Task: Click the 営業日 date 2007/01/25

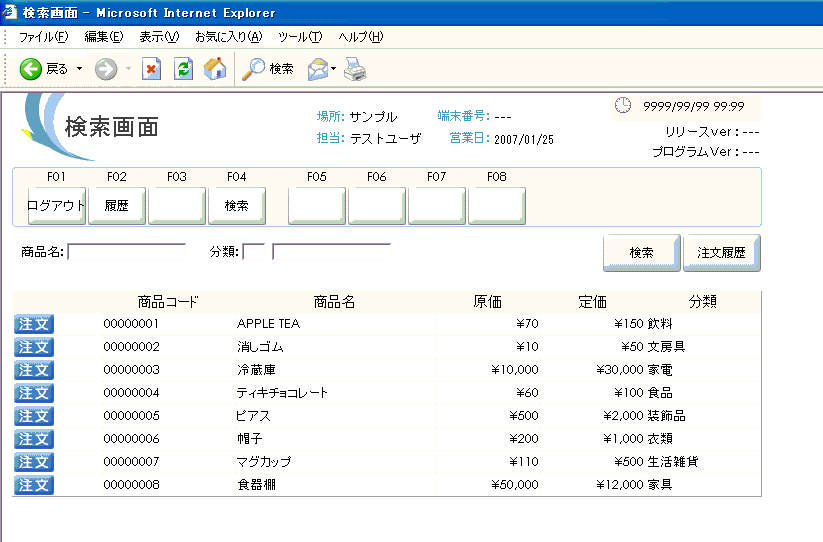Action: pyautogui.click(x=524, y=140)
